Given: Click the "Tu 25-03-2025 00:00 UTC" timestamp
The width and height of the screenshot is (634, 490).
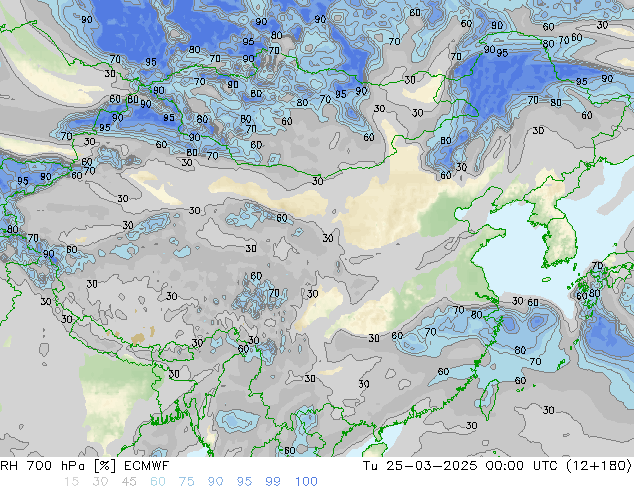Looking at the screenshot, I should coord(459,466).
